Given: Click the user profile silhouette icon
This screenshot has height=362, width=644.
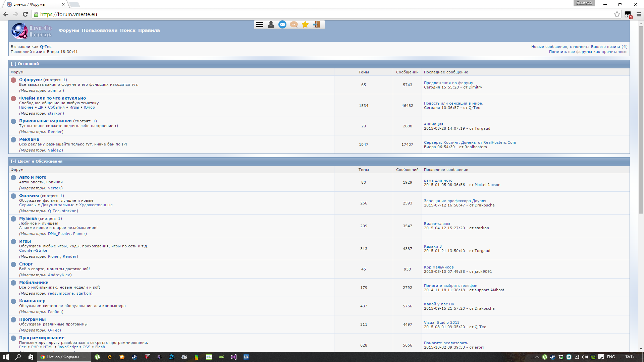Looking at the screenshot, I should click(x=271, y=24).
